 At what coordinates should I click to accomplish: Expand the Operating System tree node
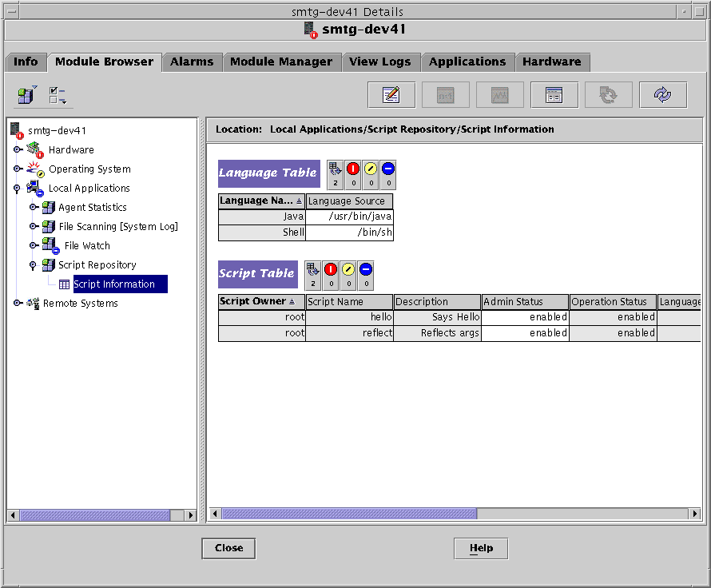tap(18, 169)
